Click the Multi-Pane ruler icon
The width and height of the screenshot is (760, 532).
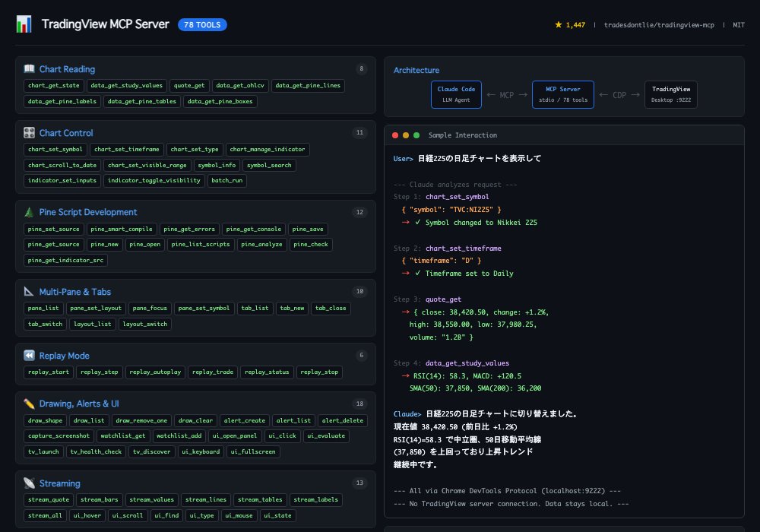(x=29, y=292)
